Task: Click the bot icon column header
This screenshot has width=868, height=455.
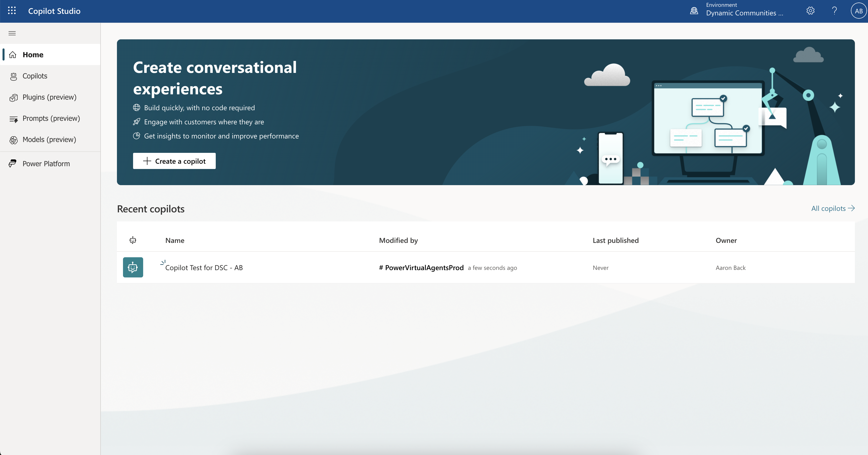Action: 133,240
